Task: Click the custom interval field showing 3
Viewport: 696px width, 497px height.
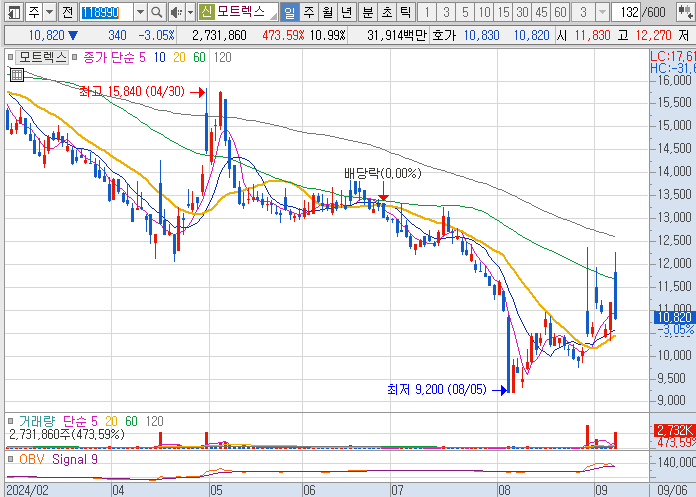Action: (583, 12)
